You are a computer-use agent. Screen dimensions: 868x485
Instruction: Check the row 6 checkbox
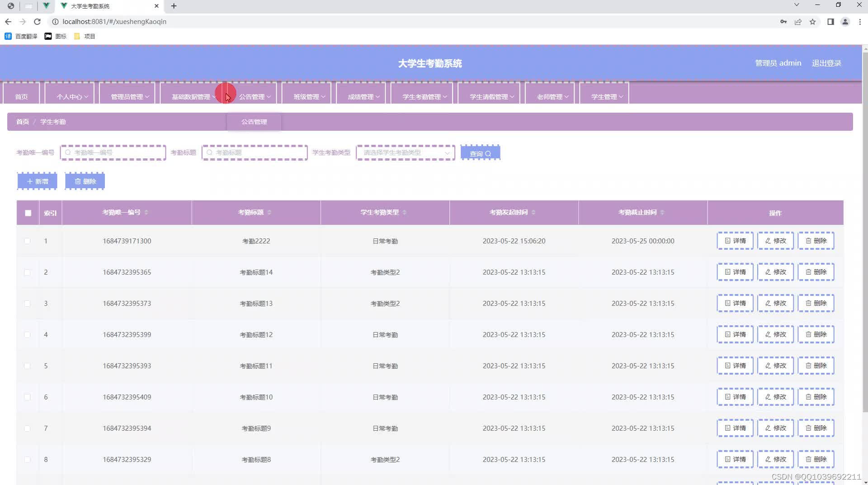(x=27, y=397)
